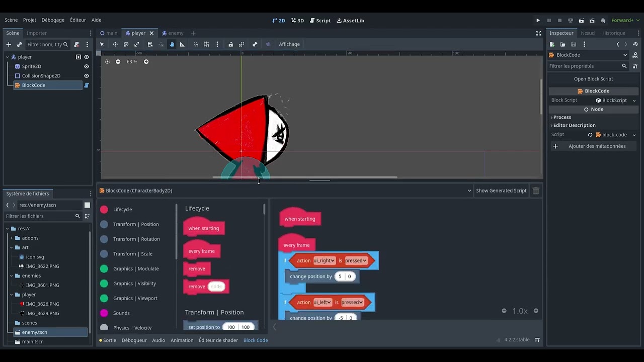The image size is (644, 362).
Task: Expand the Process section in Inspector
Action: [562, 117]
